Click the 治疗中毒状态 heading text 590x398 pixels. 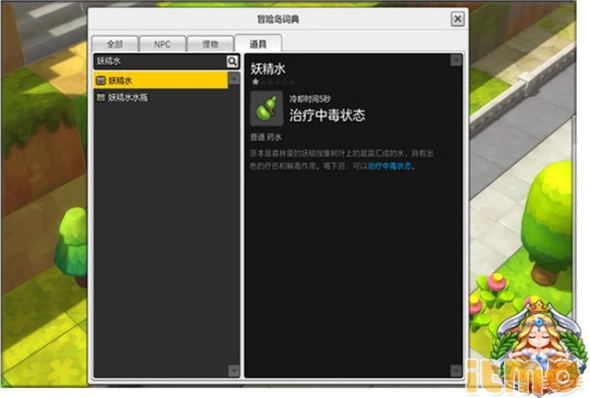pos(327,115)
